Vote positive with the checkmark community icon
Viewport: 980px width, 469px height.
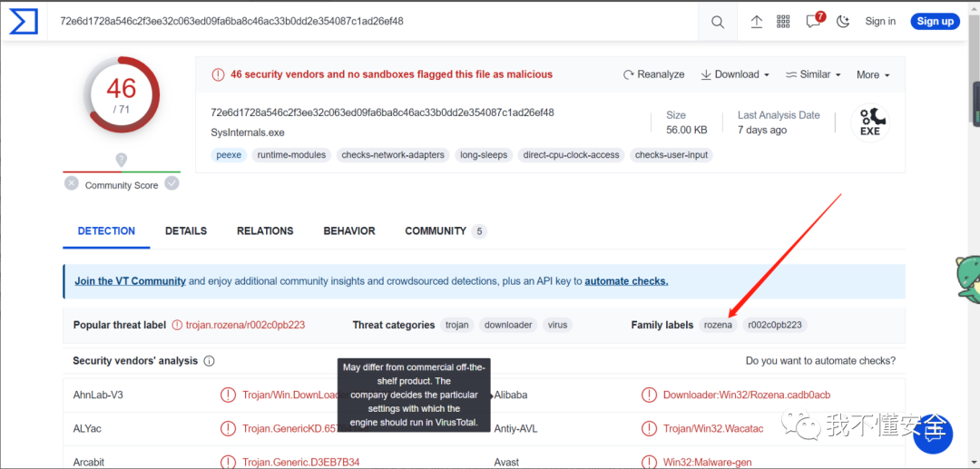[x=171, y=183]
